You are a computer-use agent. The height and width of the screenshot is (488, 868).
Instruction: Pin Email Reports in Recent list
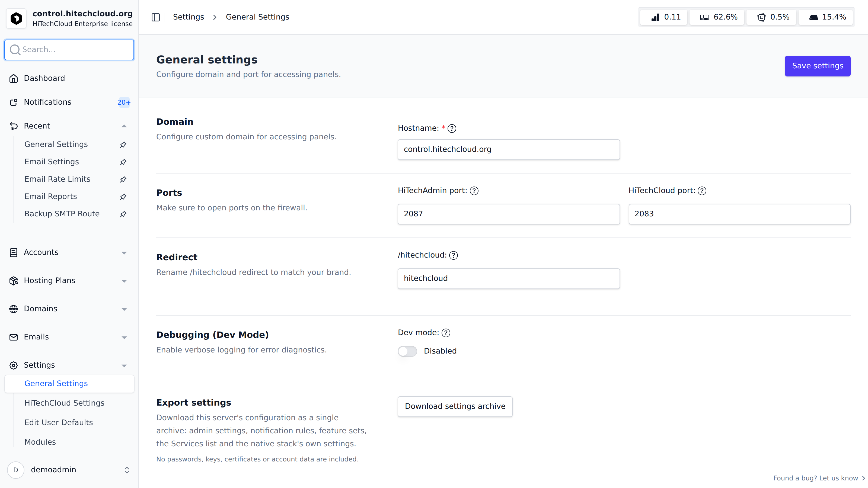(123, 197)
